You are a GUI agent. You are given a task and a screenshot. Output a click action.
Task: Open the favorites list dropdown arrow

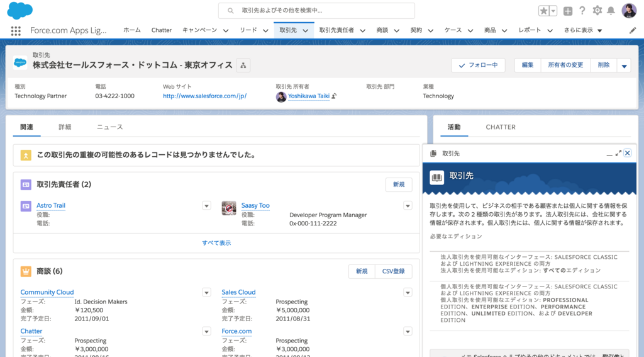point(553,11)
